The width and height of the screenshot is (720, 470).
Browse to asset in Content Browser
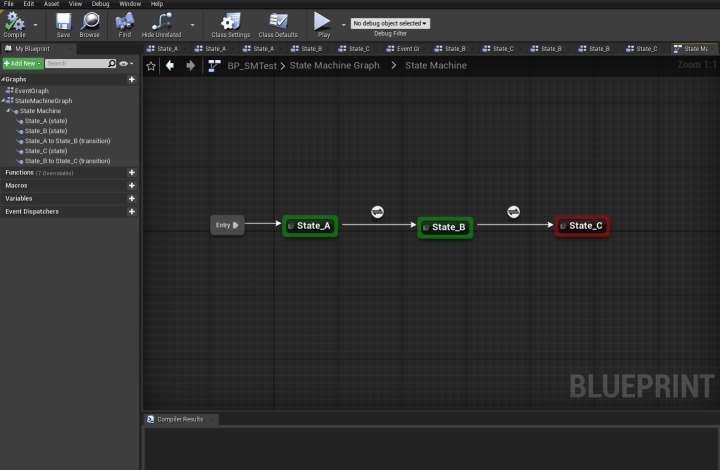pyautogui.click(x=90, y=25)
